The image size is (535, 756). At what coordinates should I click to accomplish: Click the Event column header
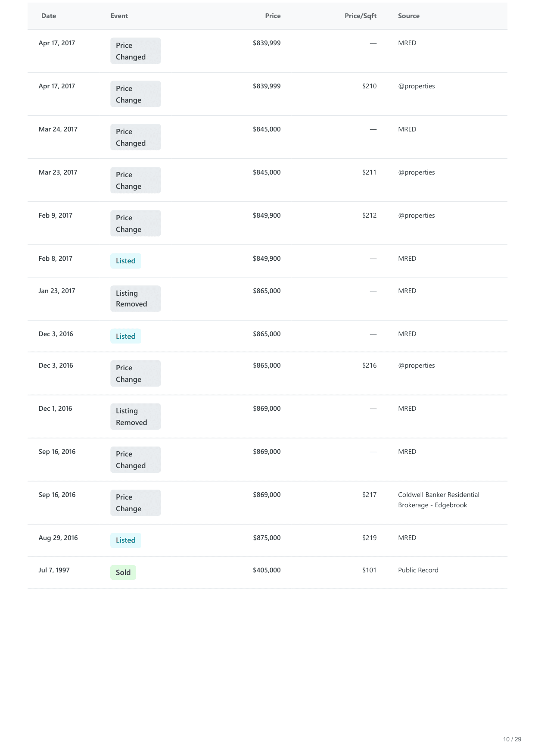coord(119,16)
